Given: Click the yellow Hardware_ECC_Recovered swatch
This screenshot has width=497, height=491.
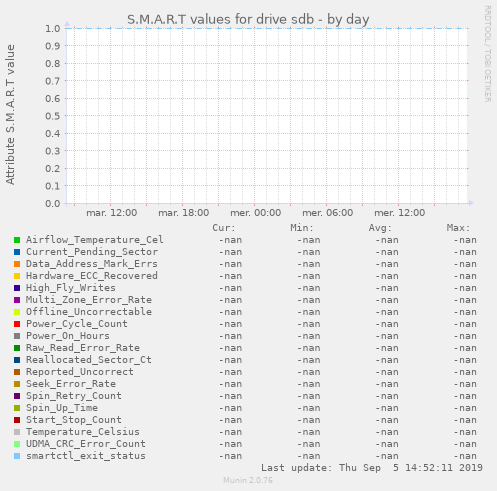Looking at the screenshot, I should (x=17, y=276).
